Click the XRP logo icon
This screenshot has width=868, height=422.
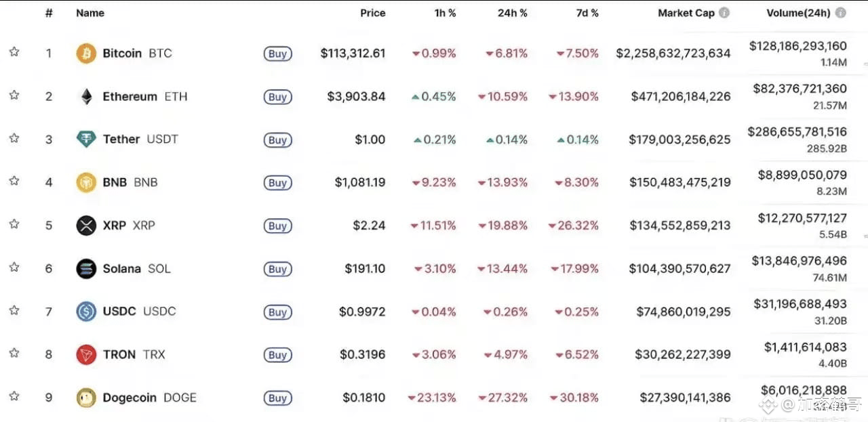pos(86,226)
